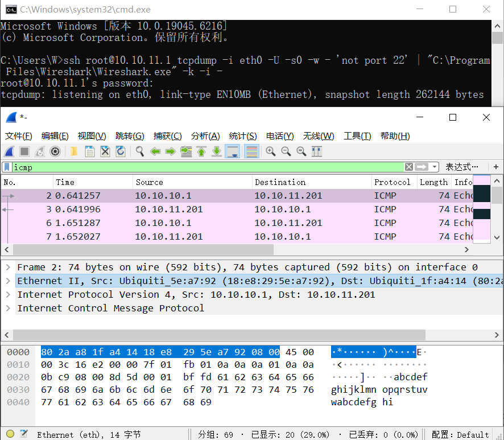Zoom out the main window text
The width and height of the screenshot is (504, 440).
(286, 151)
